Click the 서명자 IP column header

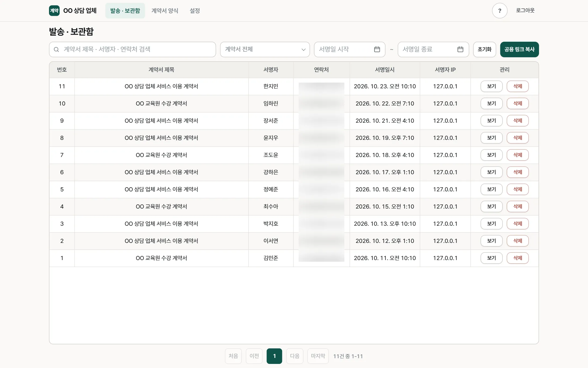(x=445, y=70)
